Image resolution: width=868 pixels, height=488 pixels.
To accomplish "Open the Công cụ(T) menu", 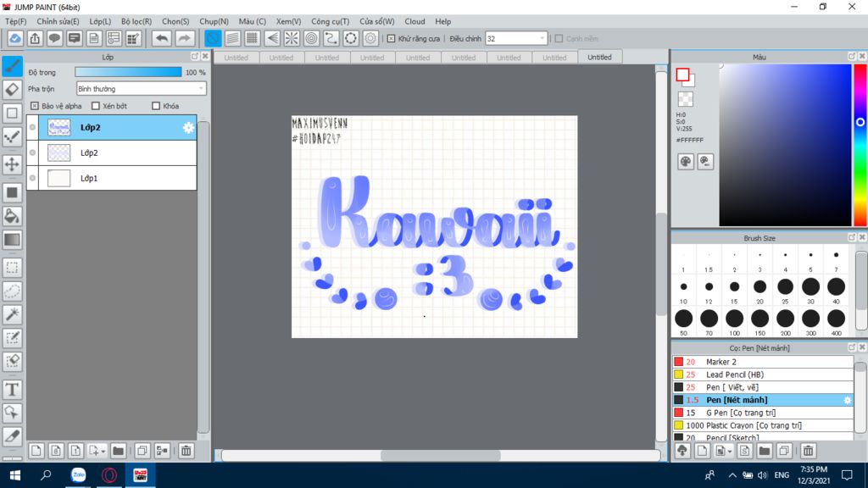I will pos(330,21).
